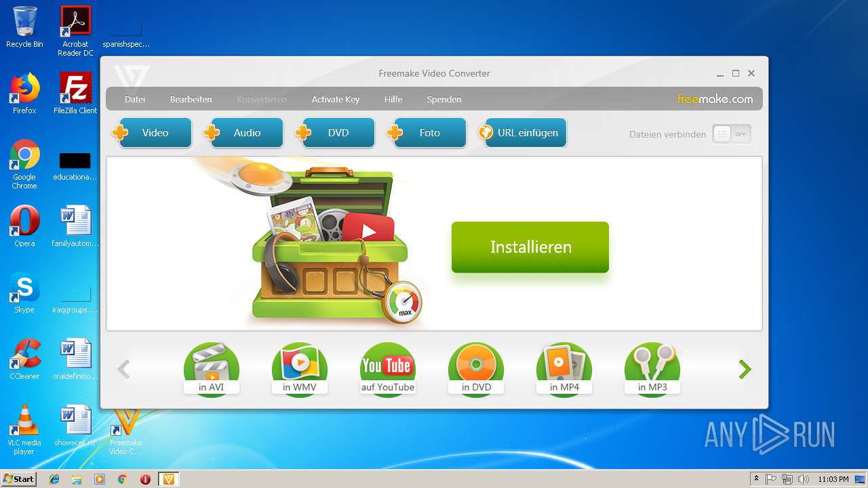The height and width of the screenshot is (488, 868).
Task: Select the spanishspec... file on desktop
Action: click(126, 34)
